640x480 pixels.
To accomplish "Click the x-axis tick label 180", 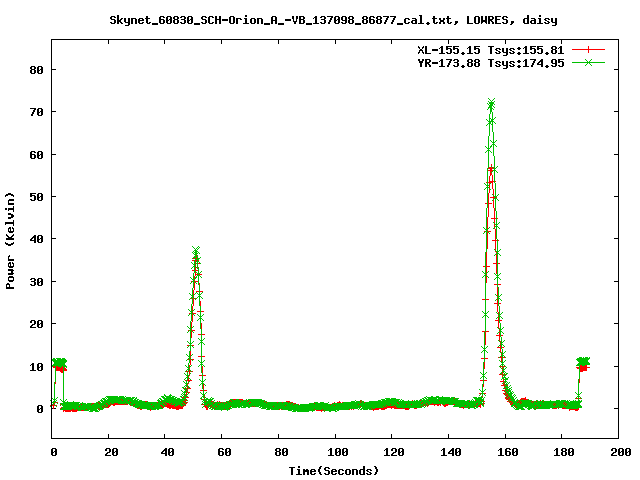I will (x=564, y=452).
